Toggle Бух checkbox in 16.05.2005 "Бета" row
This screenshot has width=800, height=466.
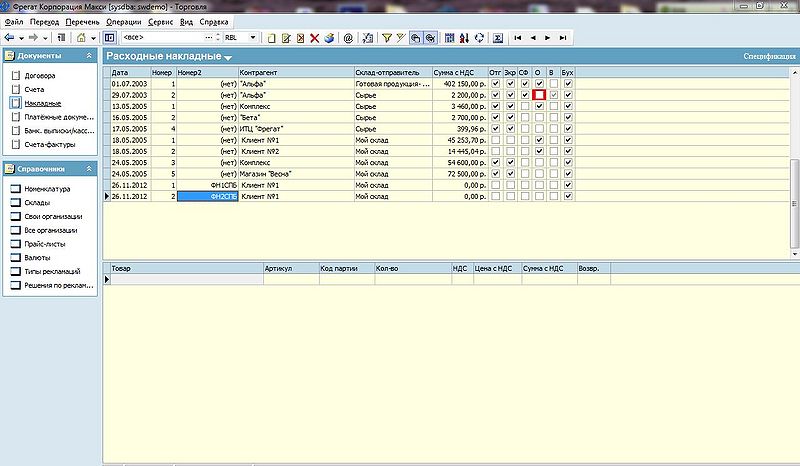(x=568, y=117)
